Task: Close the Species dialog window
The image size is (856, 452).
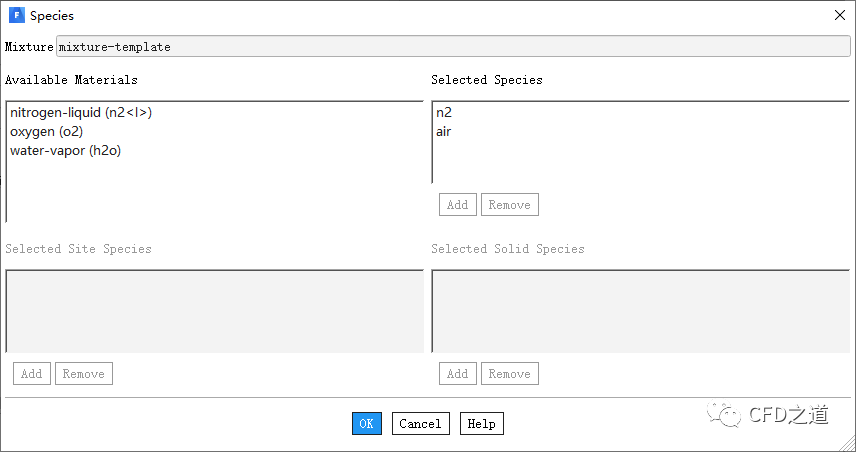Action: [838, 16]
